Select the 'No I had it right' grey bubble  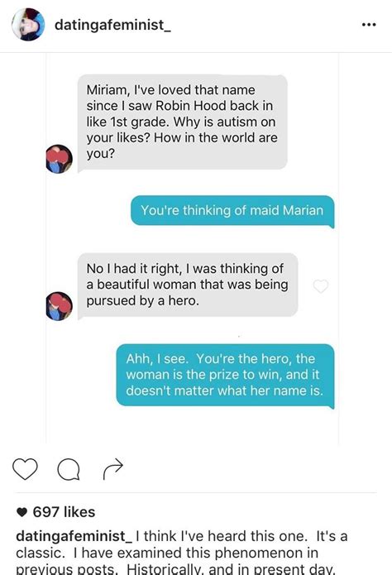coord(188,285)
